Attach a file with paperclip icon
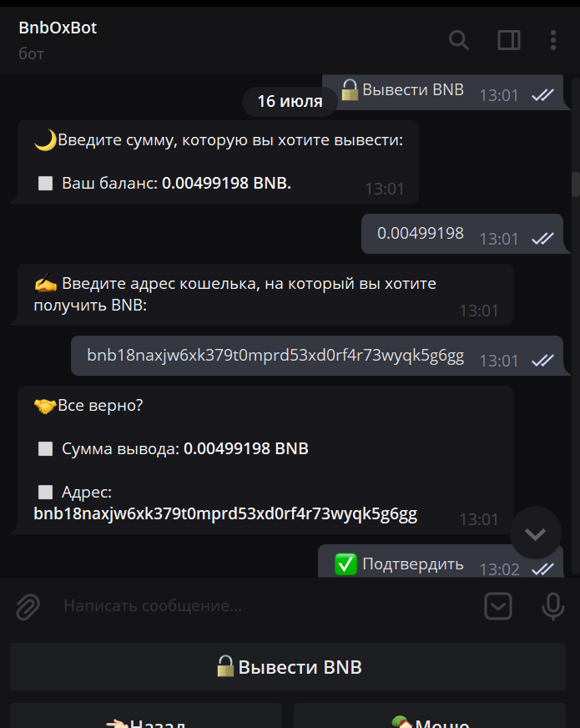Screen dimensions: 580x728 pyautogui.click(x=28, y=606)
